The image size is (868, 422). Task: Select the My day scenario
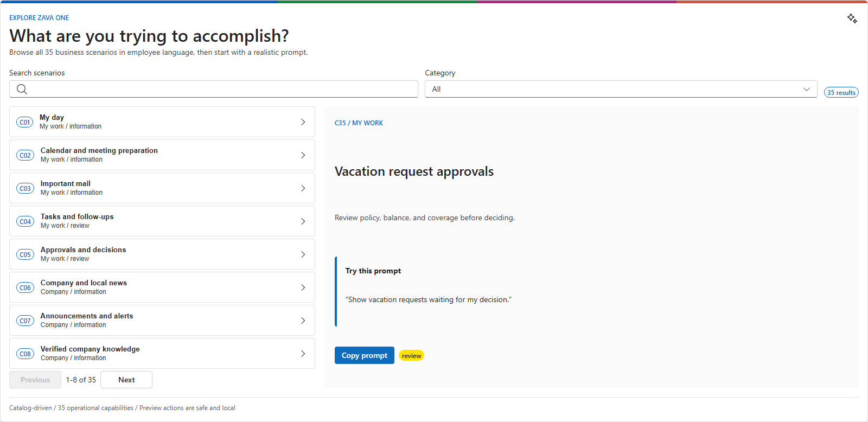162,122
